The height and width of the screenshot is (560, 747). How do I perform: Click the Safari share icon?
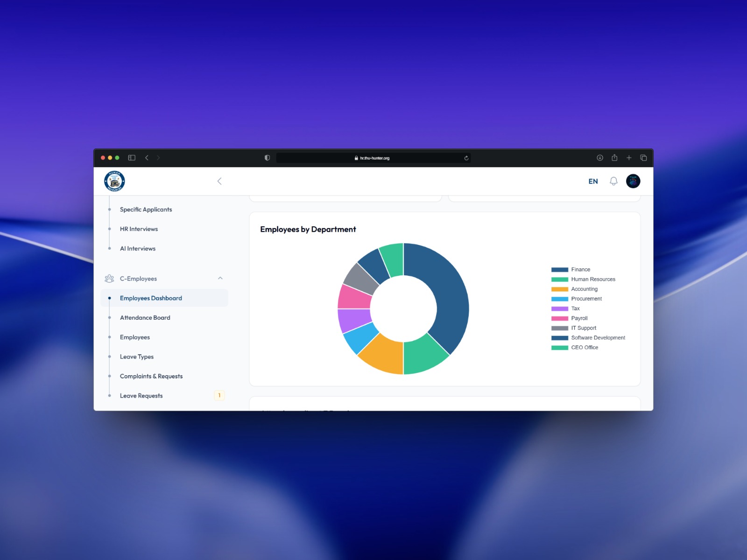click(x=614, y=158)
